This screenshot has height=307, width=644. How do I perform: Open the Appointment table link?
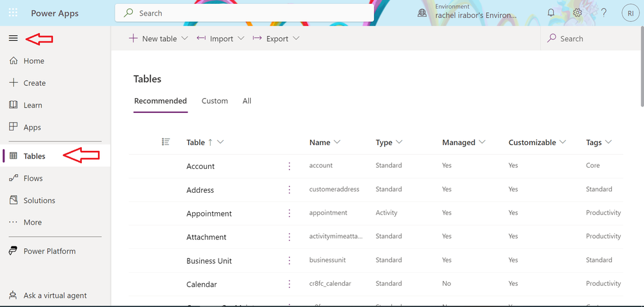pyautogui.click(x=209, y=213)
